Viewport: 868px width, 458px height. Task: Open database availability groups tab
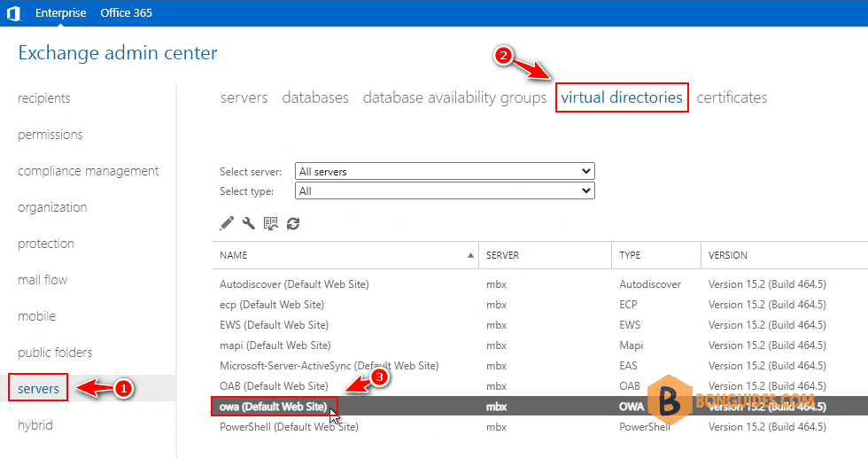[454, 97]
